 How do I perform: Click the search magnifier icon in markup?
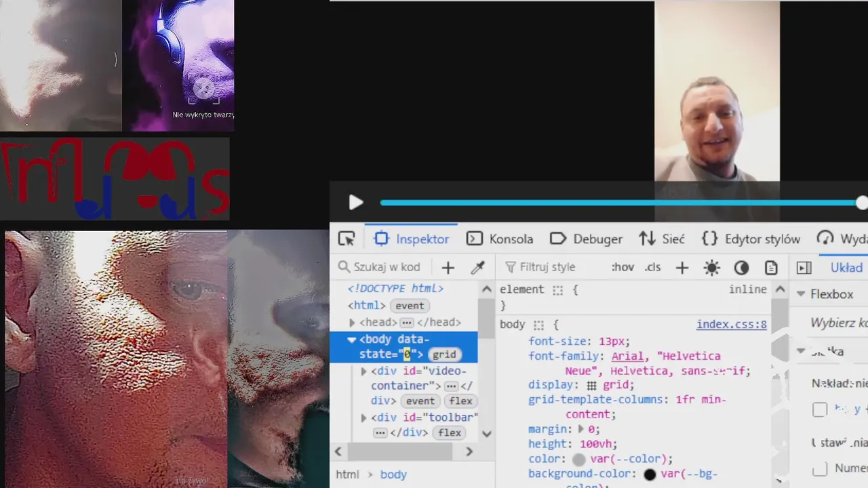coord(344,267)
